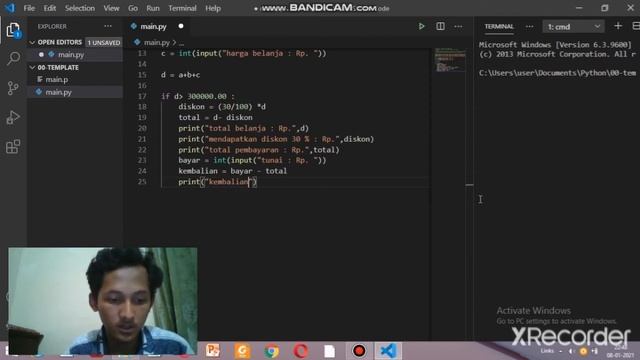Click the taskbar date and clock
Screen dimensions: 640x360
(620, 352)
